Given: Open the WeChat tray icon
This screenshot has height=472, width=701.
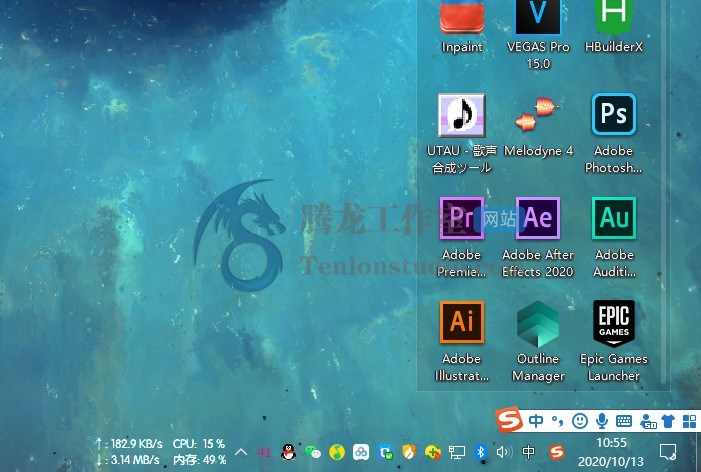Looking at the screenshot, I should click(313, 452).
